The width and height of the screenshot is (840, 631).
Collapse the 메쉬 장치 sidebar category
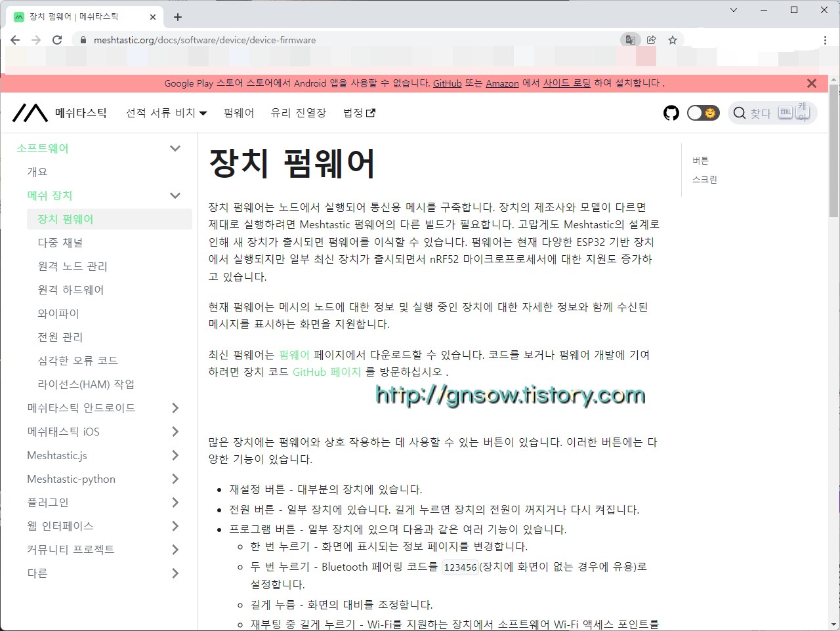(x=175, y=195)
